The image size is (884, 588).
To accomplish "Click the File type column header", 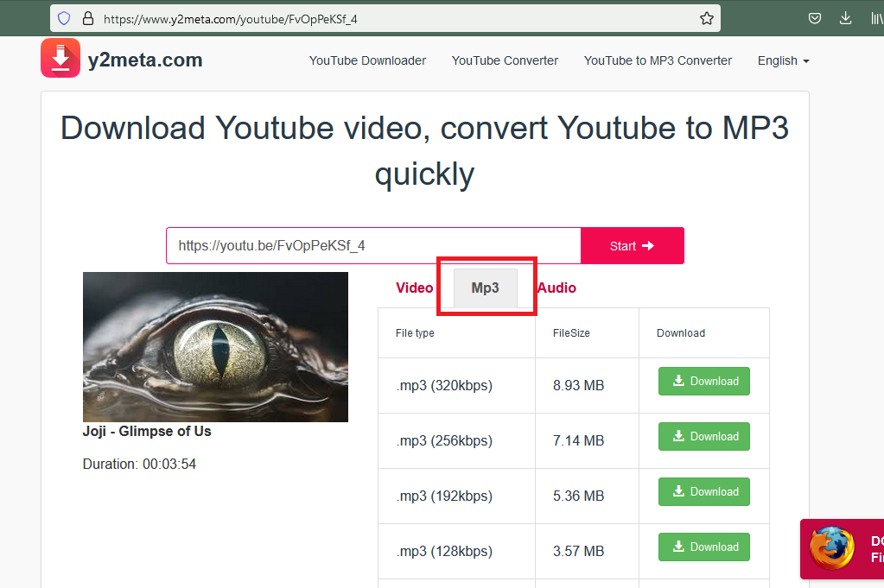I will [x=415, y=333].
